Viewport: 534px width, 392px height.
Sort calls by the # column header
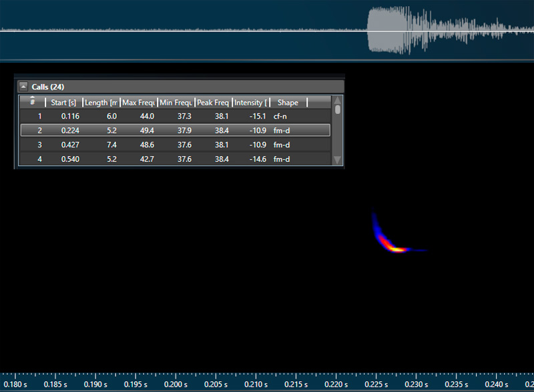tap(32, 103)
